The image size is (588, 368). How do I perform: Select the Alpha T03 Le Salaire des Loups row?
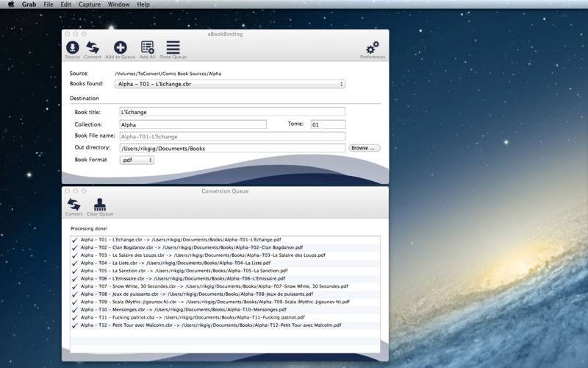tap(225, 255)
